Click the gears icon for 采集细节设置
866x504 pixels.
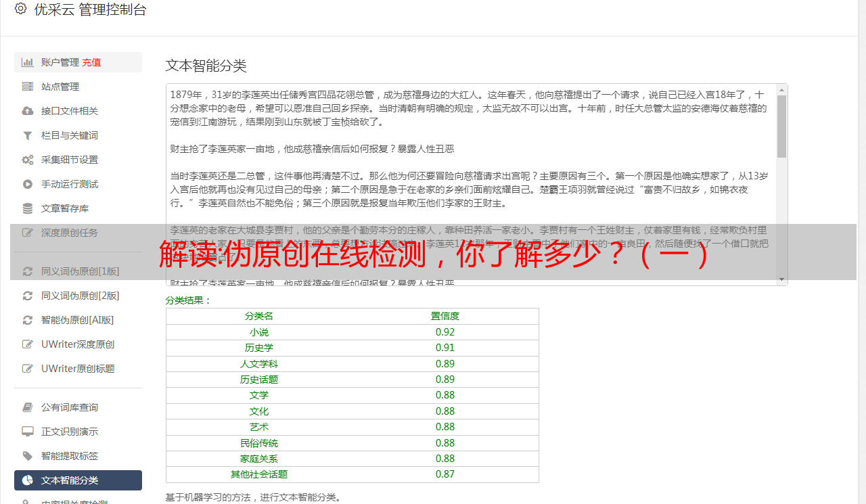click(x=28, y=160)
